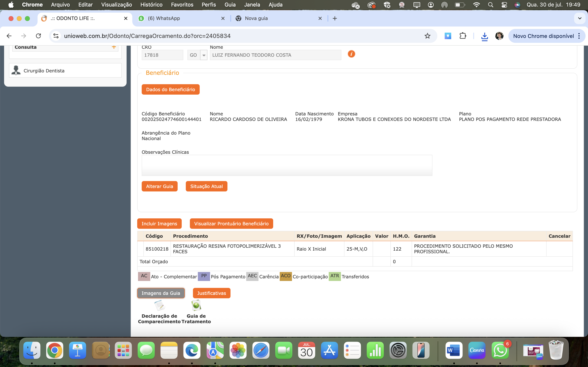Image resolution: width=588 pixels, height=367 pixels.
Task: Click into the Observações Clínicas text area
Action: [x=287, y=165]
